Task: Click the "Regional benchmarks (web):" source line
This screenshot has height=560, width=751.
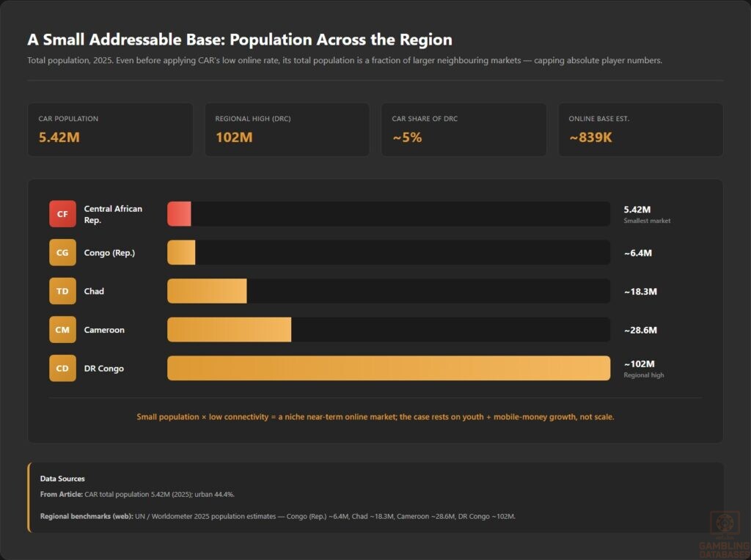Action: click(x=278, y=517)
